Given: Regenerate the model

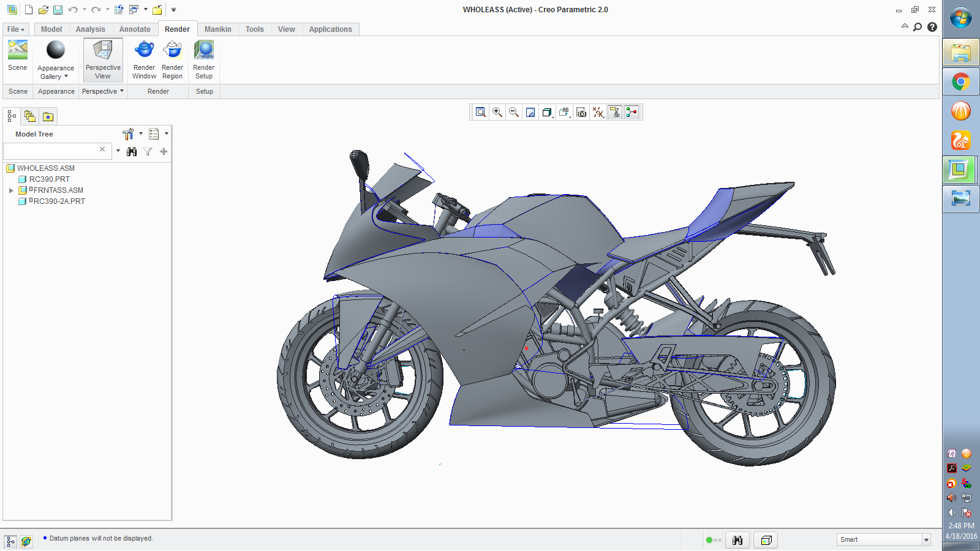Looking at the screenshot, I should coord(119,10).
